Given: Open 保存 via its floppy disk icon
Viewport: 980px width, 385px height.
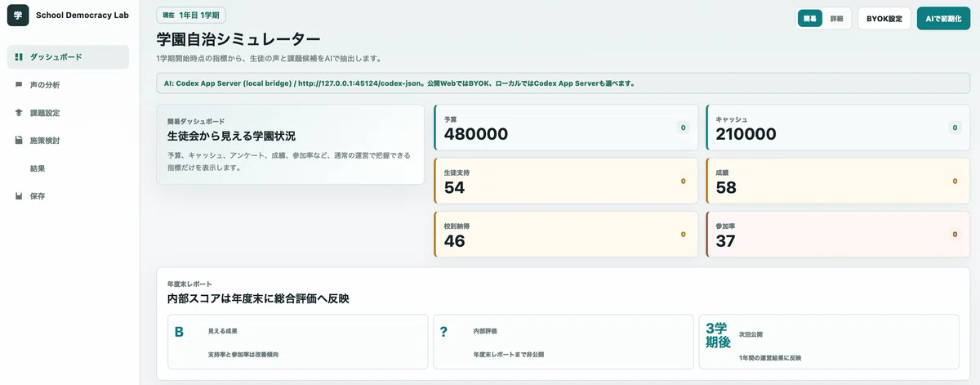Looking at the screenshot, I should (x=19, y=196).
